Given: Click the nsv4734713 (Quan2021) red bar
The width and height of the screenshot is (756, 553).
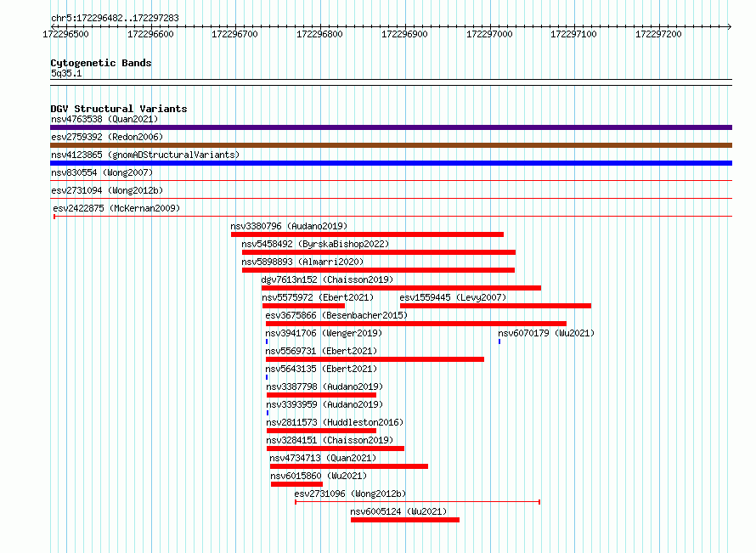Looking at the screenshot, I should click(x=349, y=466).
